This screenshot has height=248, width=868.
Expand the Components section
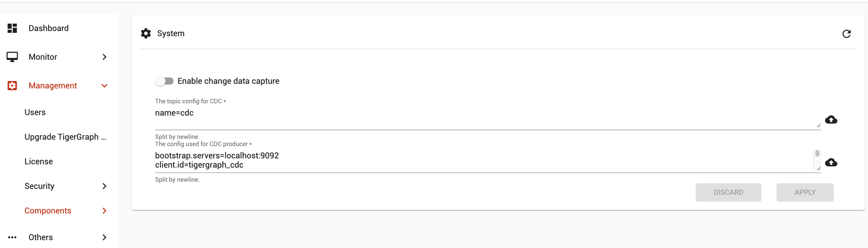pyautogui.click(x=105, y=210)
